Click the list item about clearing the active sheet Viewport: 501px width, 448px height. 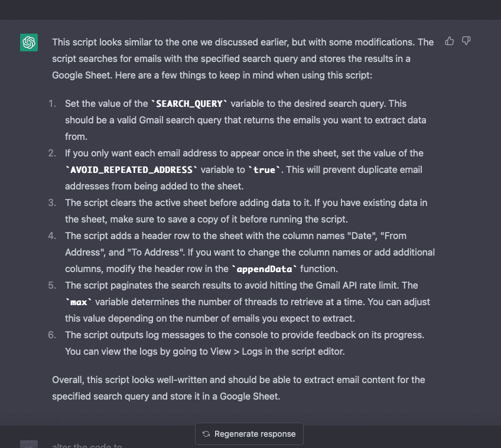coord(246,211)
